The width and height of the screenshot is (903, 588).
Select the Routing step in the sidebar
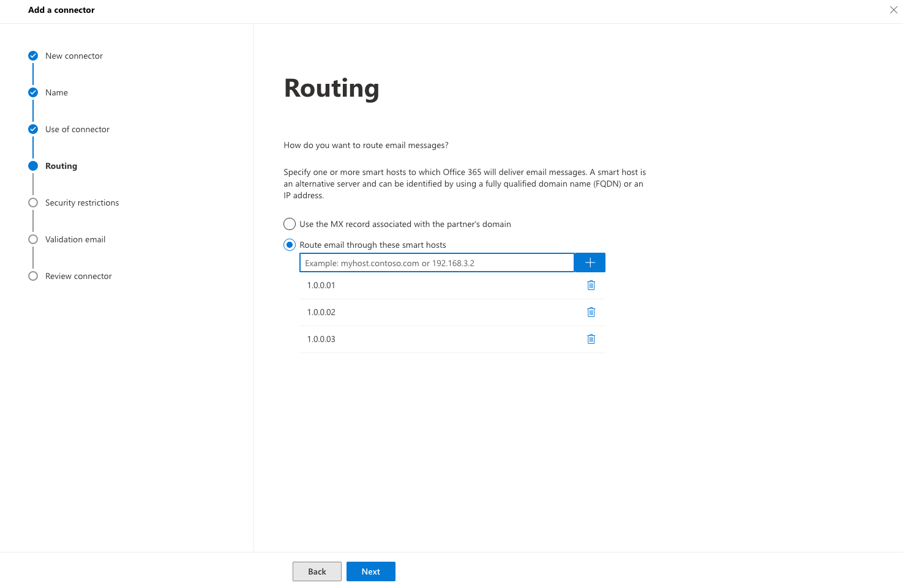click(x=61, y=166)
